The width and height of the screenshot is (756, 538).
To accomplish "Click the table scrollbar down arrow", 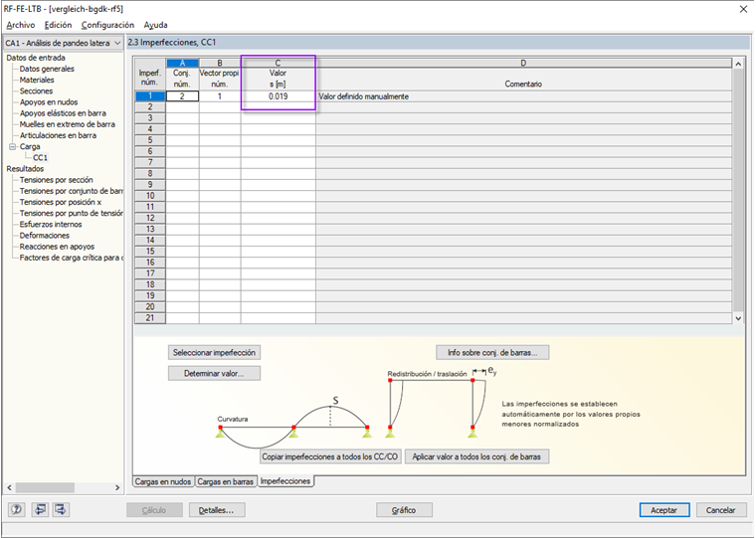I will [x=738, y=318].
